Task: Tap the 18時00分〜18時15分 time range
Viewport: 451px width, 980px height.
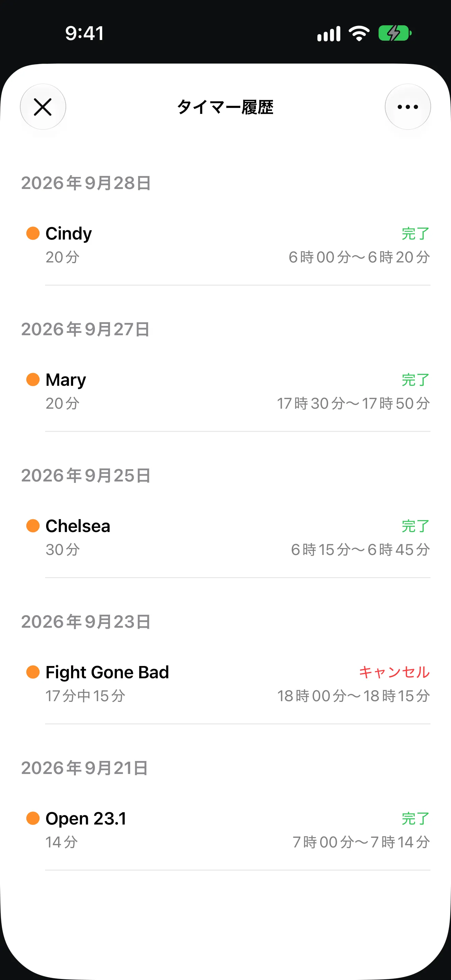Action: pos(354,696)
